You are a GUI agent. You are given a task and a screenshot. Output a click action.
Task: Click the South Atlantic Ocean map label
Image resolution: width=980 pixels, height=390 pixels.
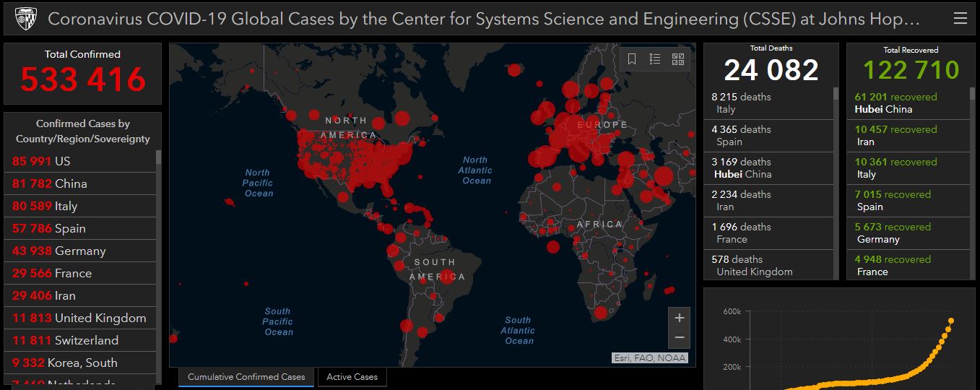coord(518,331)
